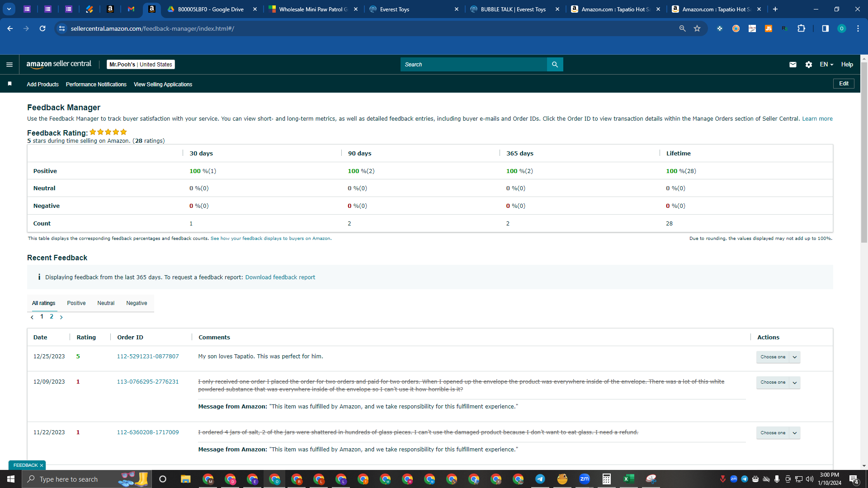Open Choose one dropdown for 12/25/2023 feedback

click(778, 357)
